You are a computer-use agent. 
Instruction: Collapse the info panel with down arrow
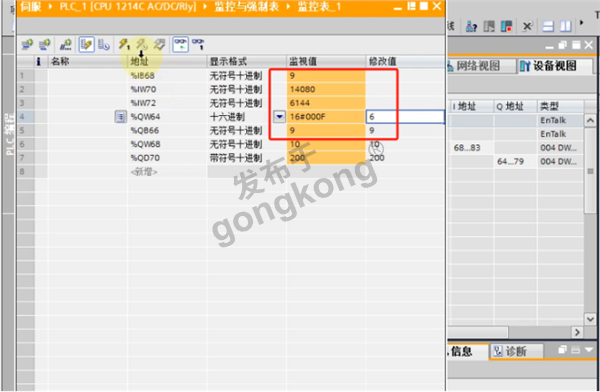(589, 350)
